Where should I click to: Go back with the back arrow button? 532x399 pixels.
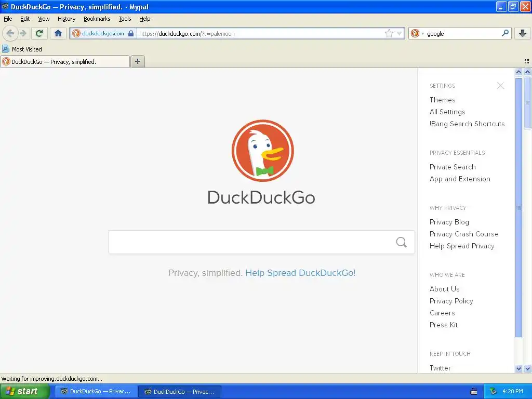pyautogui.click(x=10, y=33)
